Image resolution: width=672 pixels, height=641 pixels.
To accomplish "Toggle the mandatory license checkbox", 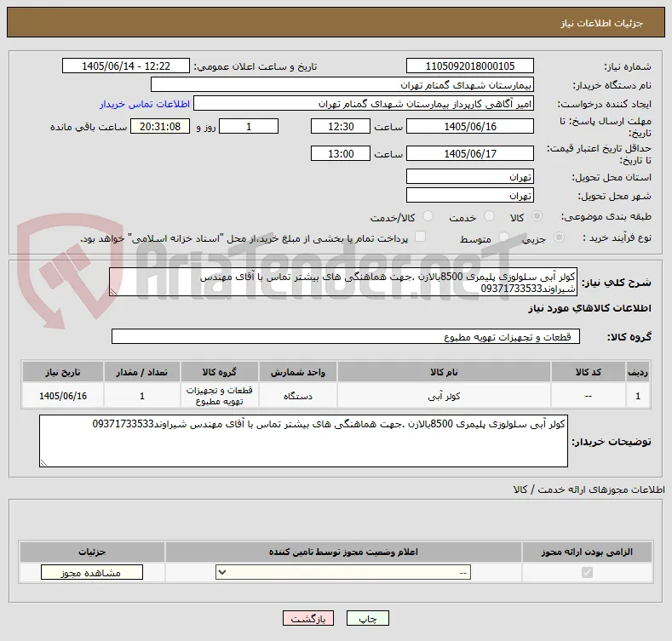I will click(x=587, y=572).
